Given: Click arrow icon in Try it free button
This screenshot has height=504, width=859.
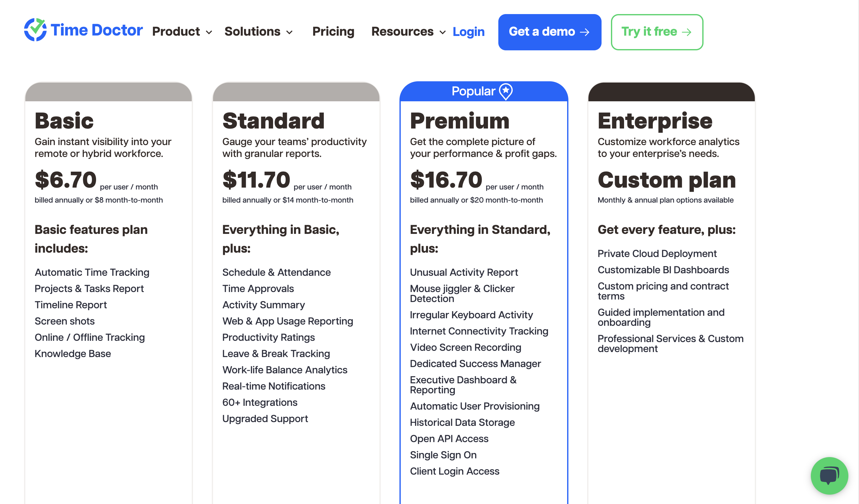Looking at the screenshot, I should click(687, 32).
